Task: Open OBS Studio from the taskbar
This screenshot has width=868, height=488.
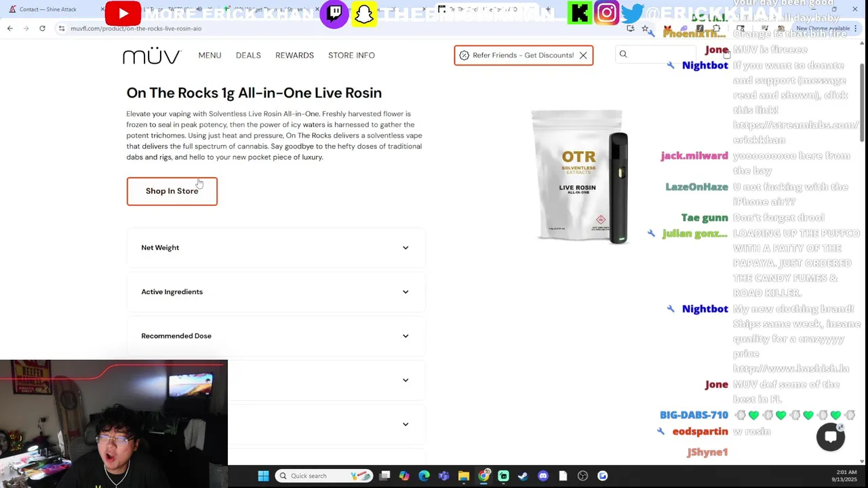Action: click(583, 476)
